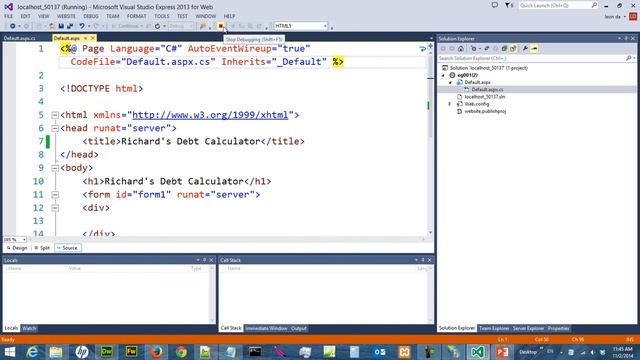This screenshot has height=360, width=640.
Task: Collapse the div element outline
Action: point(55,208)
